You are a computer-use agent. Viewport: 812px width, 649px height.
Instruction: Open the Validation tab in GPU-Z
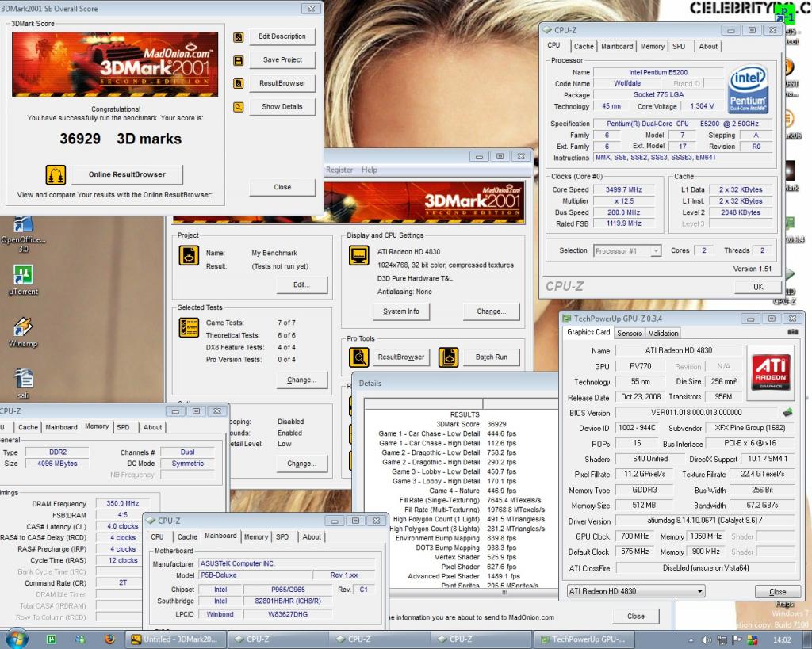pos(663,334)
